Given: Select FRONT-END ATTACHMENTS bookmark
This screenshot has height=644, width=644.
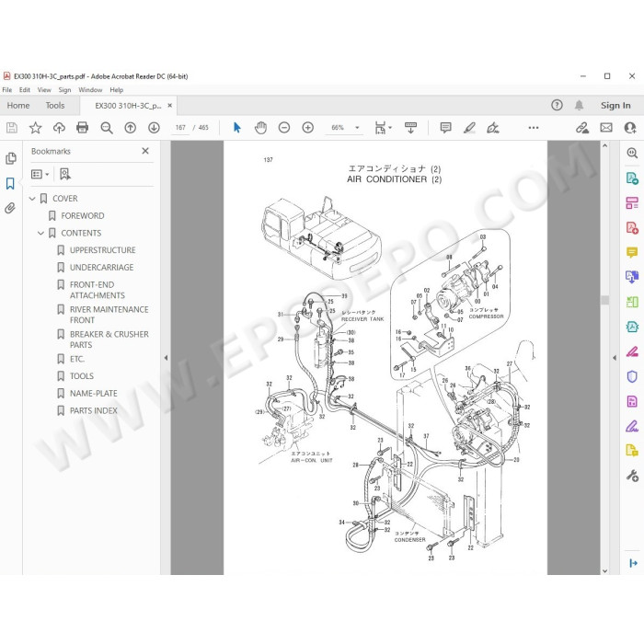Looking at the screenshot, I should coord(98,290).
